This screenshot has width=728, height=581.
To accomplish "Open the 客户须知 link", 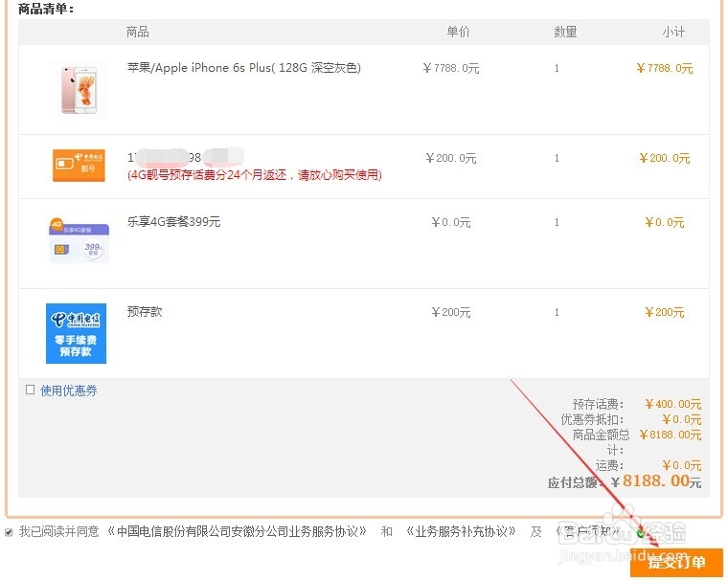I will [590, 531].
